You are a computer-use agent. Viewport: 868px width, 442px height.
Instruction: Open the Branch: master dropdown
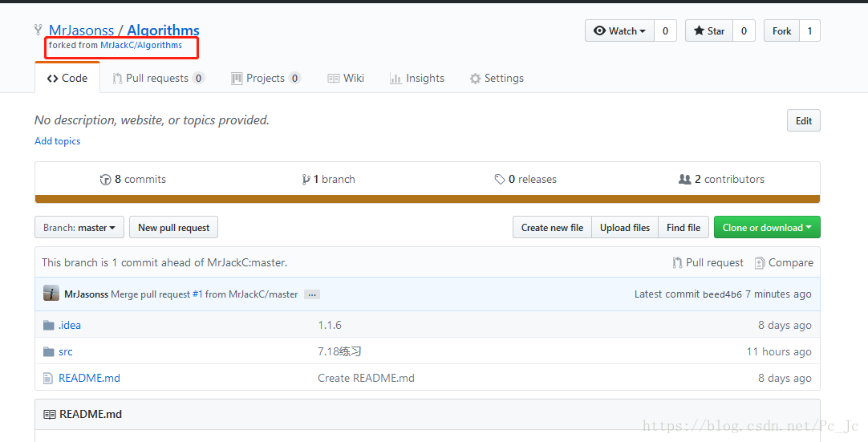click(79, 228)
